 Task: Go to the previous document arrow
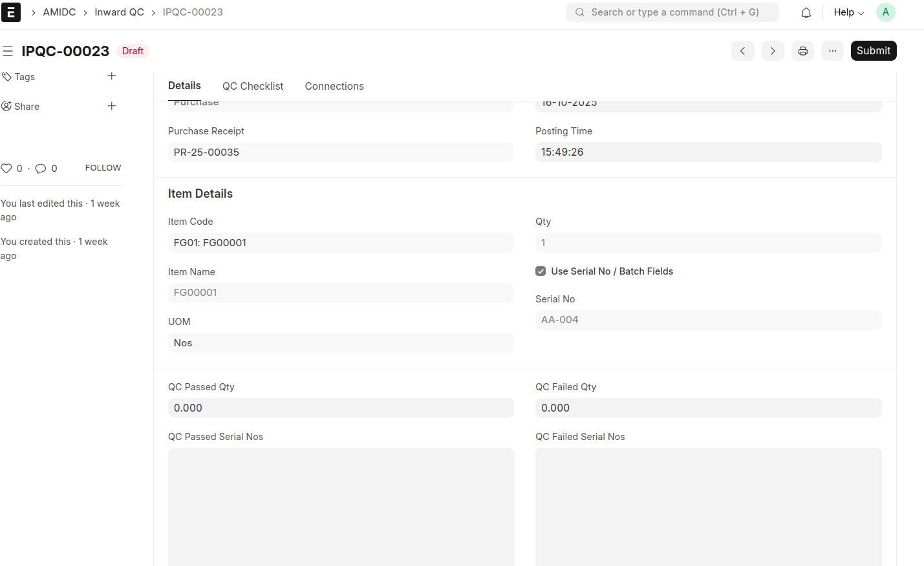tap(742, 51)
